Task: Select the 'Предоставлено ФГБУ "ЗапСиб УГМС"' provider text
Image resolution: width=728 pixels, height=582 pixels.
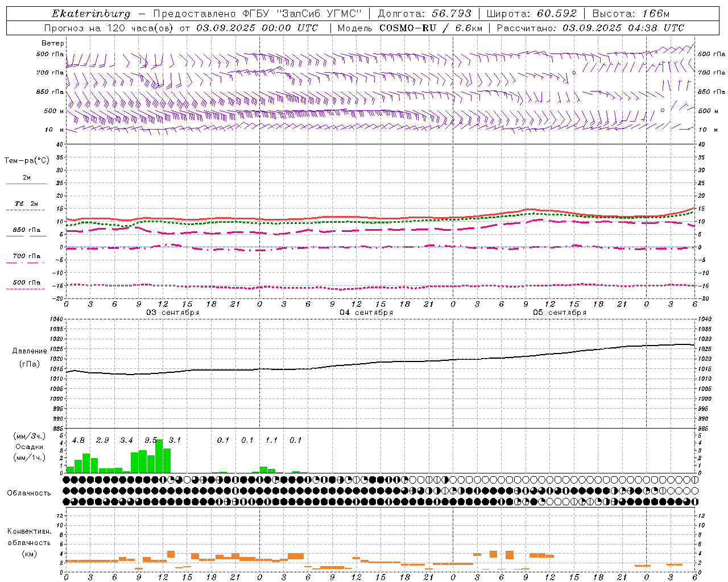Action: [258, 14]
